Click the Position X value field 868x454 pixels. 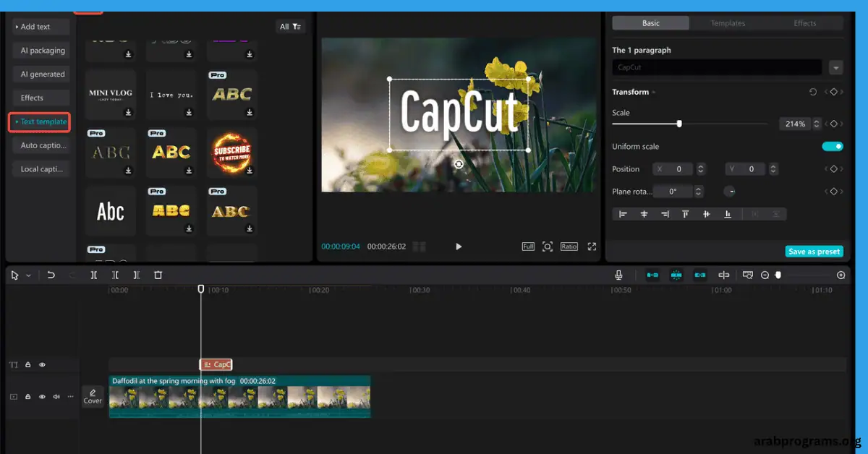[x=673, y=169]
